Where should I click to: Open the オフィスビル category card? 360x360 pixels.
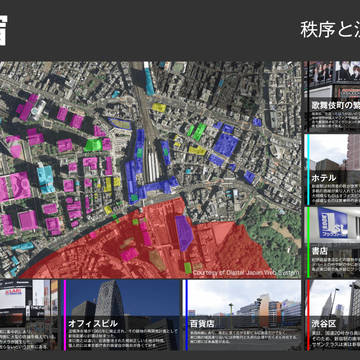[x=122, y=315]
